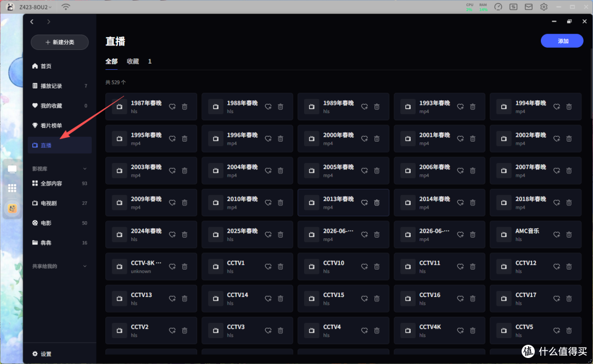The image size is (593, 364).
Task: Delete the CCTV17 channel
Action: (569, 299)
